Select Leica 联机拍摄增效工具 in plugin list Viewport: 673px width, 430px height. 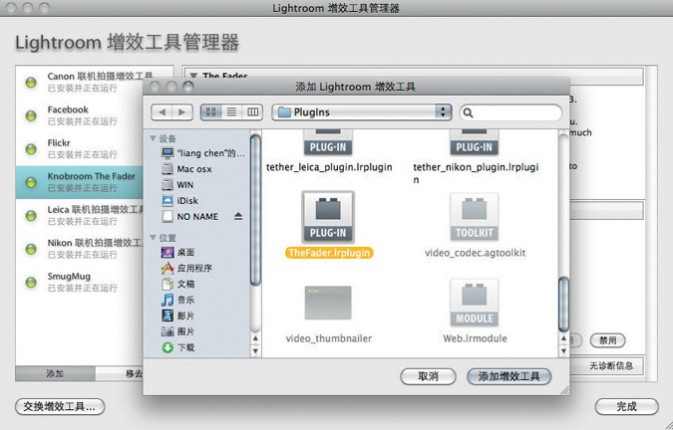click(x=79, y=215)
